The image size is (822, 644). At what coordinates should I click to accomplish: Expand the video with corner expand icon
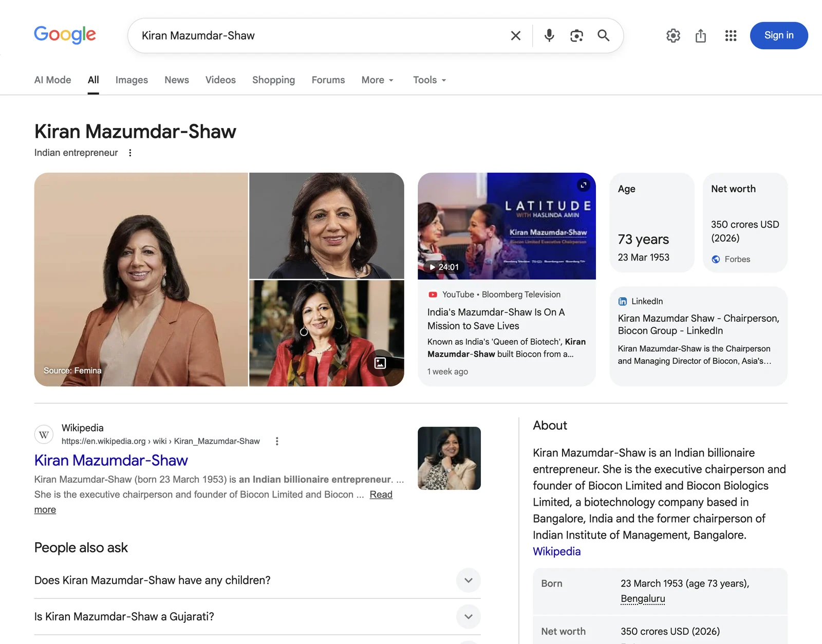583,185
